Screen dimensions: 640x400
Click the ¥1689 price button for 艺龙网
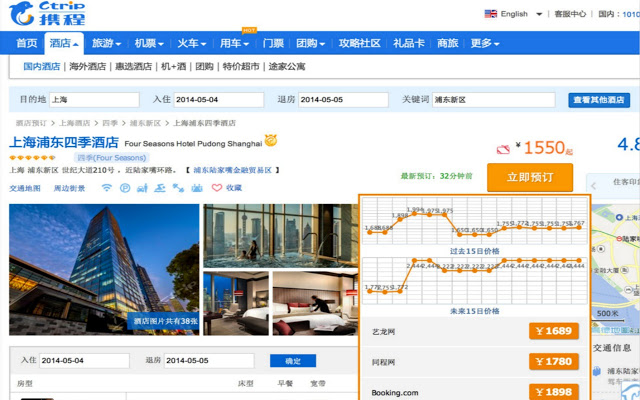(554, 331)
